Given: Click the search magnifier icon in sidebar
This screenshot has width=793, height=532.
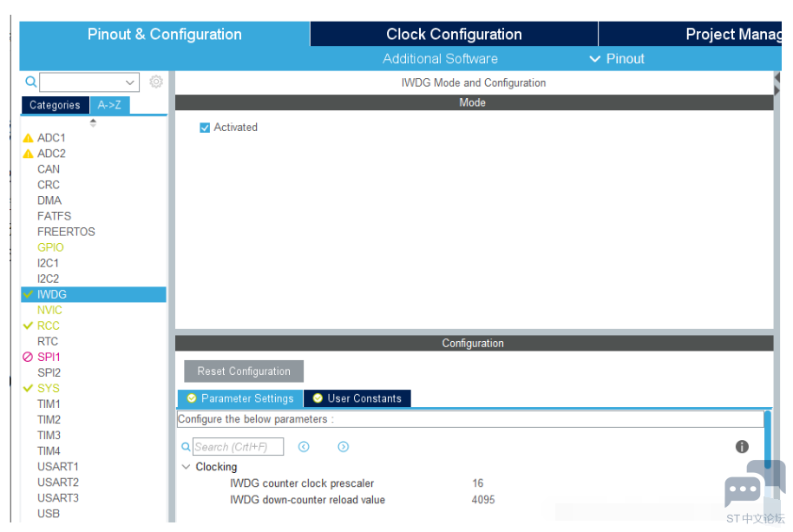Looking at the screenshot, I should [30, 82].
